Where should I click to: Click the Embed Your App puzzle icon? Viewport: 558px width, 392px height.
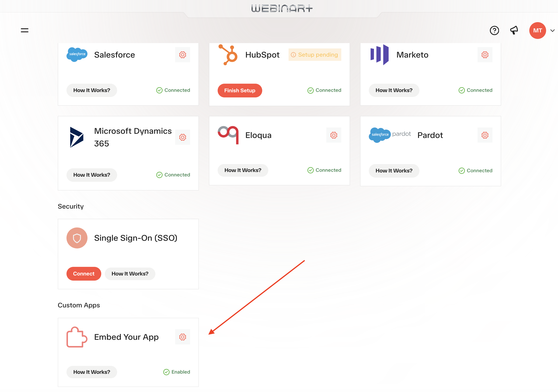pos(77,337)
